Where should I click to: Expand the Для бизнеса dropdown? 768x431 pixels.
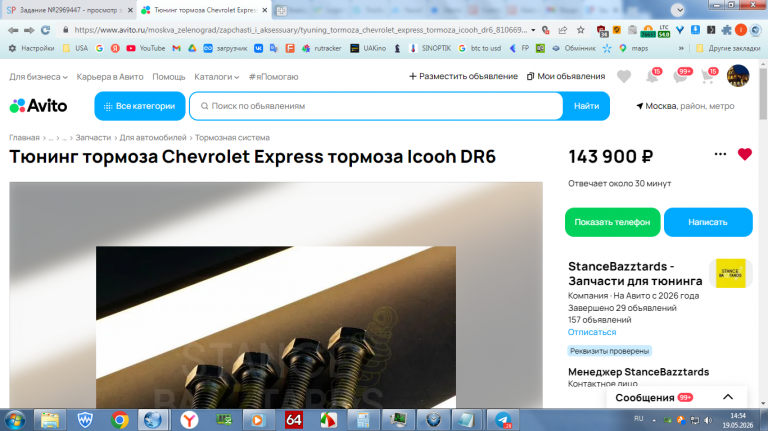38,77
